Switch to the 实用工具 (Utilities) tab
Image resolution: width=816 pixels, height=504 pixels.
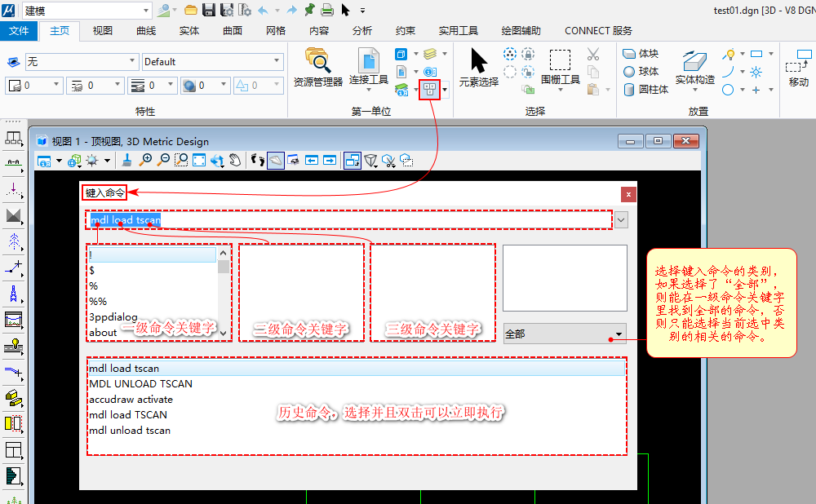pyautogui.click(x=458, y=31)
